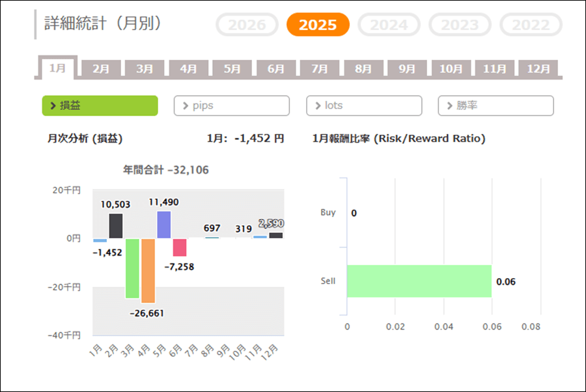Open the 7月 month tab
Image resolution: width=586 pixels, height=392 pixels.
click(320, 68)
